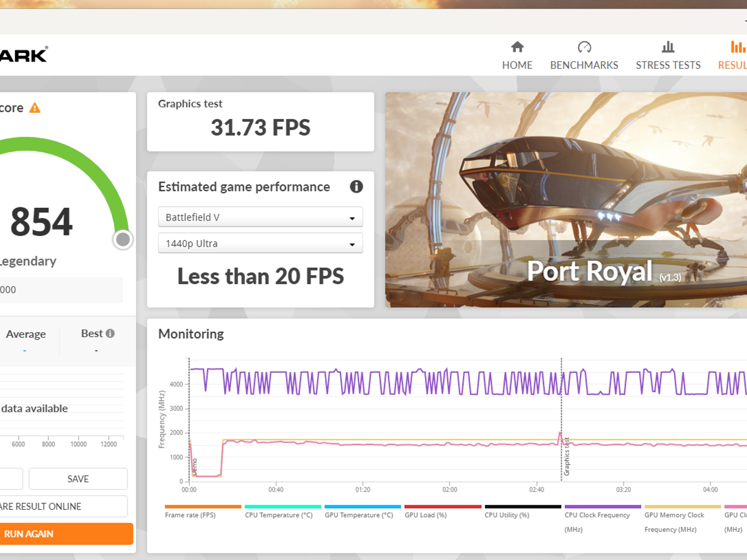Click the orange RUN AGAIN button

point(66,534)
